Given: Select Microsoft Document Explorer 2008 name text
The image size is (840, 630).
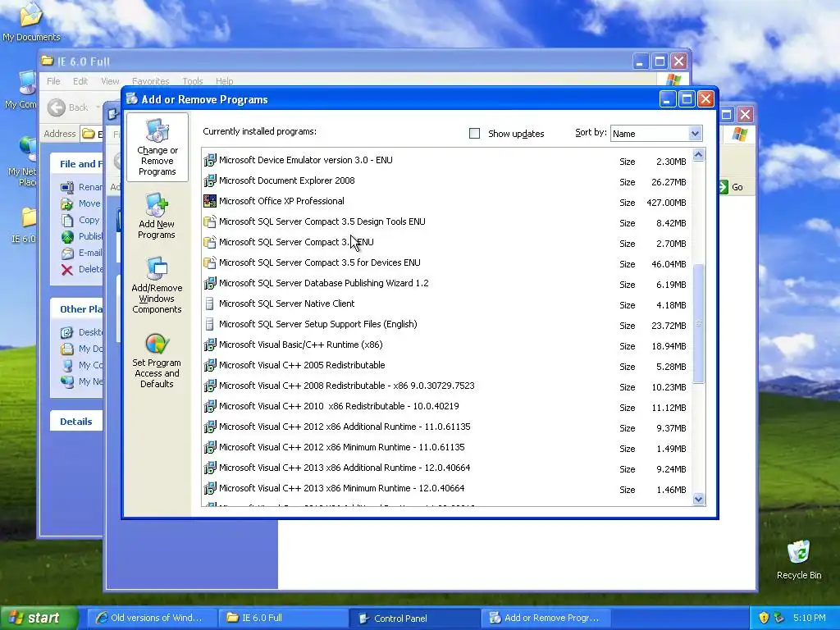Looking at the screenshot, I should (x=286, y=180).
